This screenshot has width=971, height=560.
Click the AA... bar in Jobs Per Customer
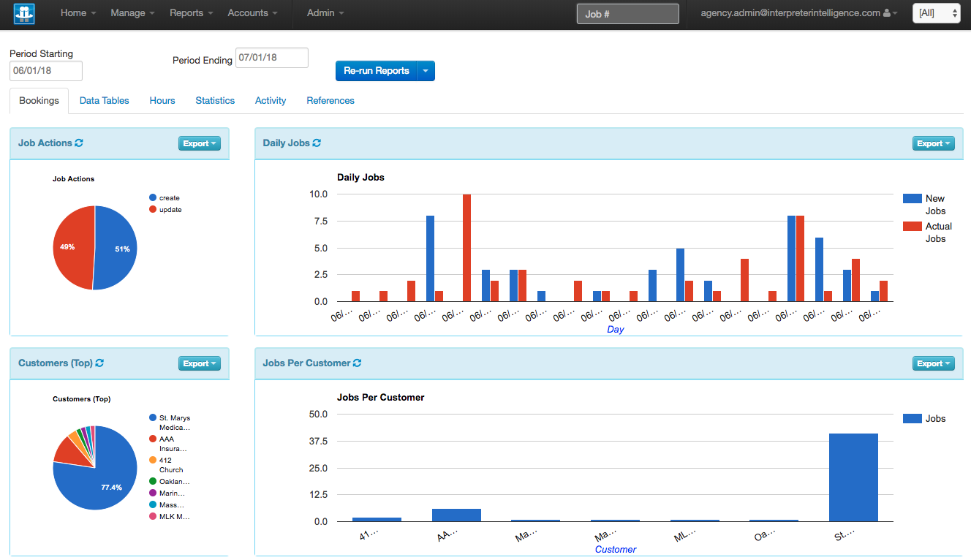tap(456, 515)
